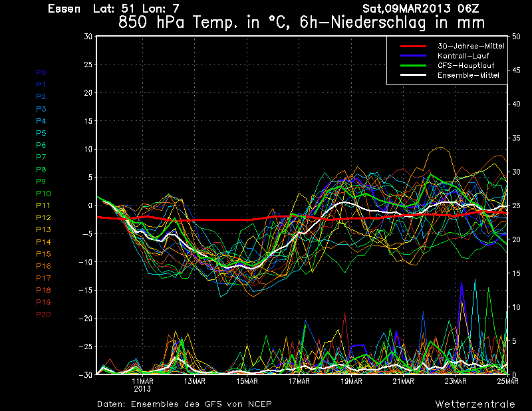Select the P11 member label
Viewport: 532px width, 411px height.
(x=43, y=205)
